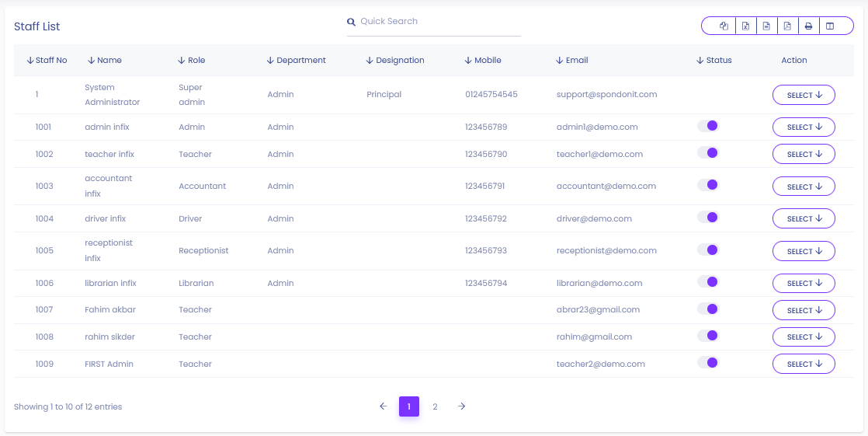Export staff list to Excel
This screenshot has height=436, width=868.
[x=745, y=26]
